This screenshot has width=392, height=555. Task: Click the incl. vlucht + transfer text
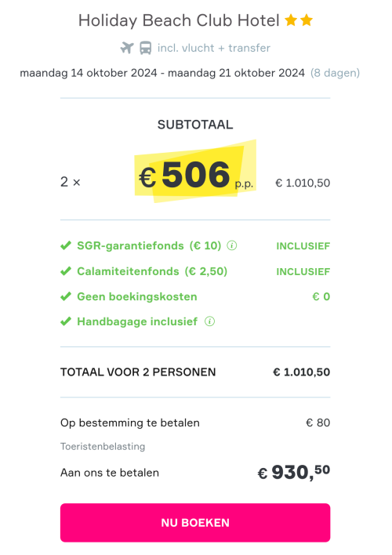click(x=214, y=48)
